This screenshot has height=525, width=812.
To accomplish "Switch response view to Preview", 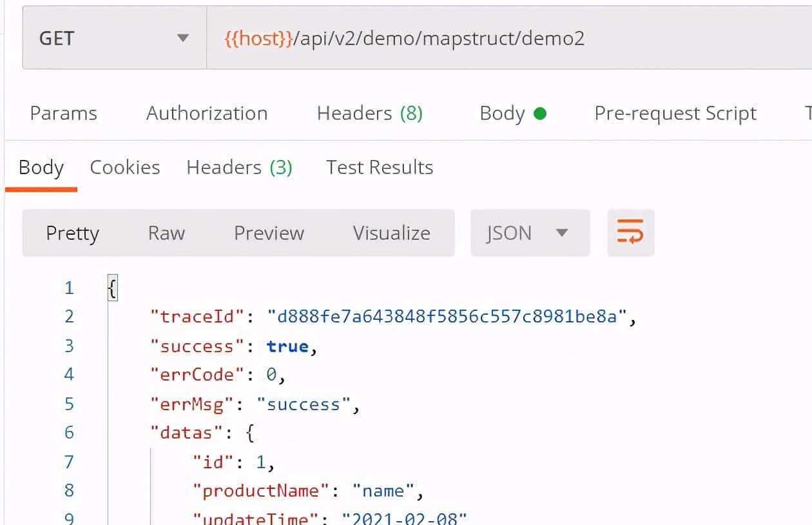I will click(x=269, y=233).
